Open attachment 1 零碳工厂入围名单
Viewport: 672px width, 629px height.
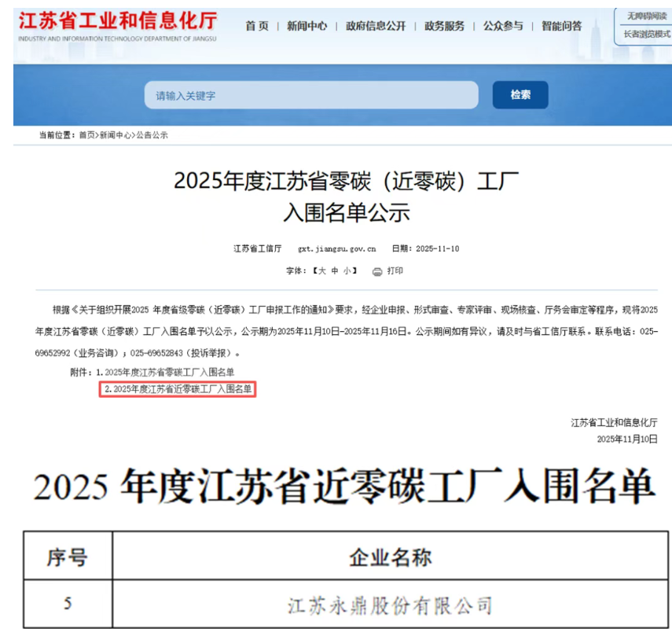169,371
